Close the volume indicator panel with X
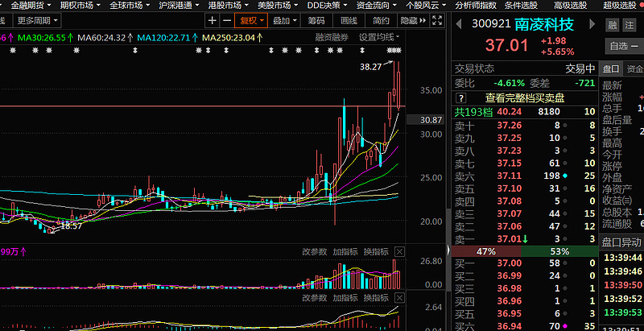 (x=399, y=252)
